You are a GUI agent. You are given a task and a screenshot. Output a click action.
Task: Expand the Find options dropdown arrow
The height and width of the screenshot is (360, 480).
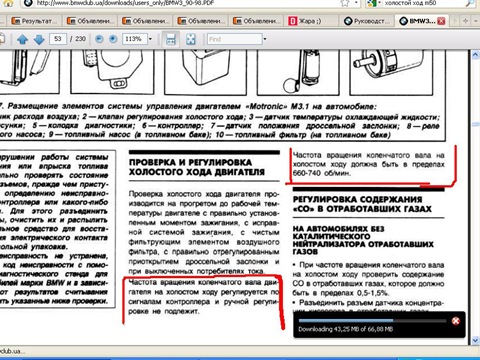point(265,39)
